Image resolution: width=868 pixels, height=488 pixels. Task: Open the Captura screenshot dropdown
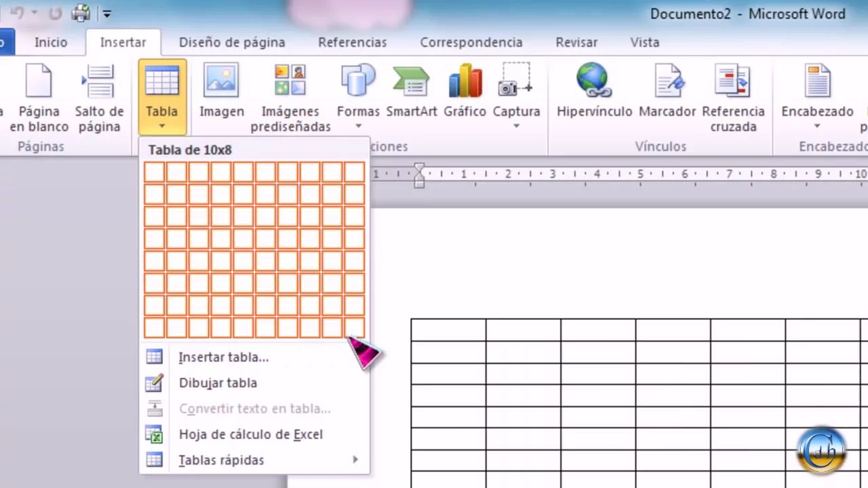pyautogui.click(x=516, y=126)
